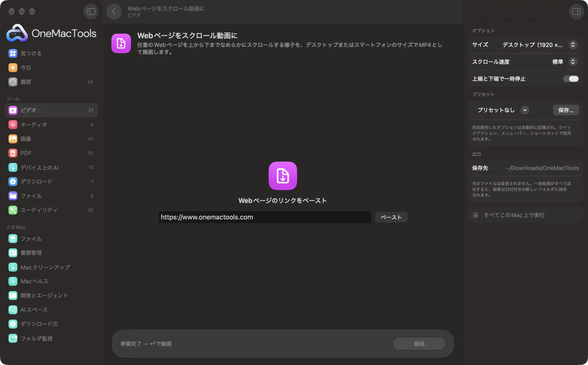Viewport: 588px width, 365px height.
Task: Select the オーディオ tool category icon
Action: [13, 125]
